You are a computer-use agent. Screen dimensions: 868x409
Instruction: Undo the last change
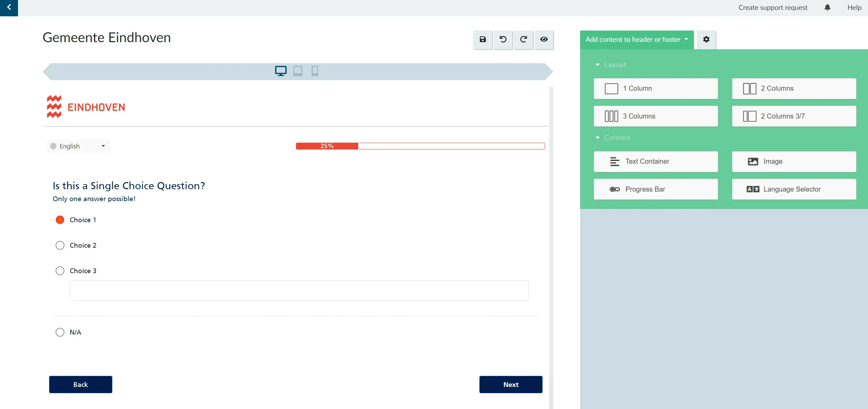click(503, 39)
